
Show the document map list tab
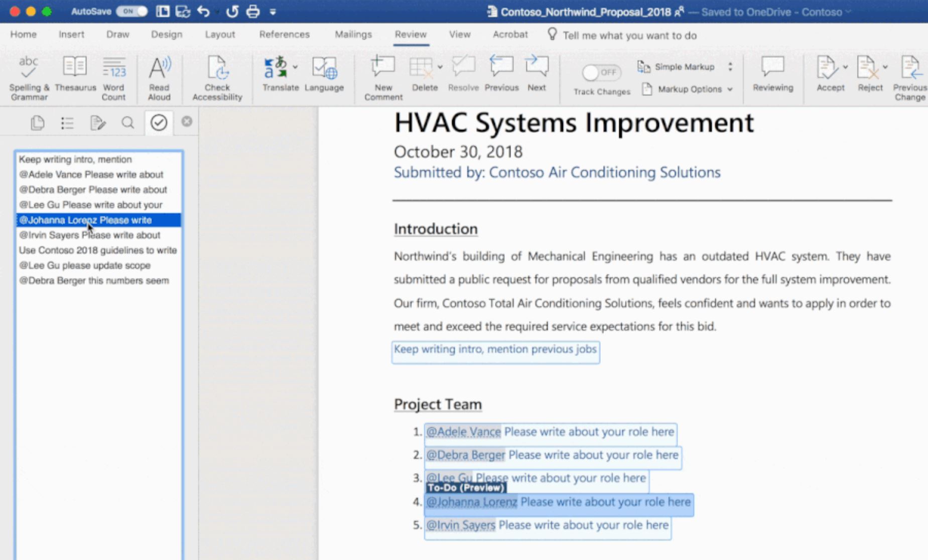point(67,123)
